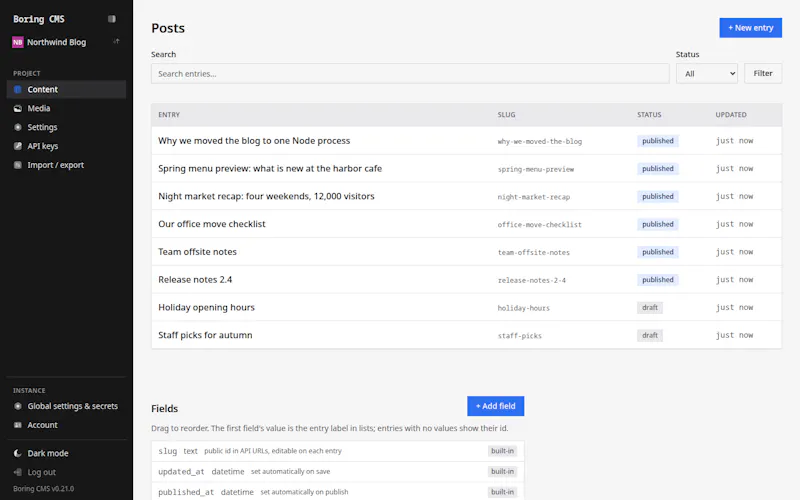Click the slug 'holiday-hours'
Viewport: 800px width, 500px height.
(x=523, y=308)
